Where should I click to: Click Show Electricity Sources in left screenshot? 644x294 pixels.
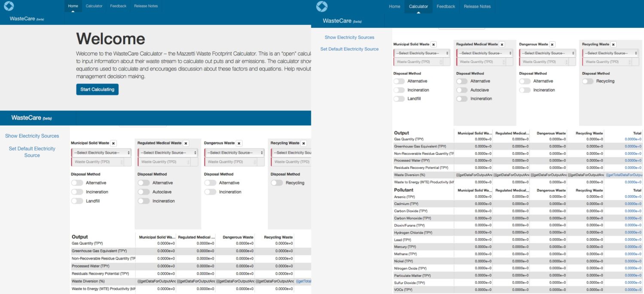tap(32, 136)
